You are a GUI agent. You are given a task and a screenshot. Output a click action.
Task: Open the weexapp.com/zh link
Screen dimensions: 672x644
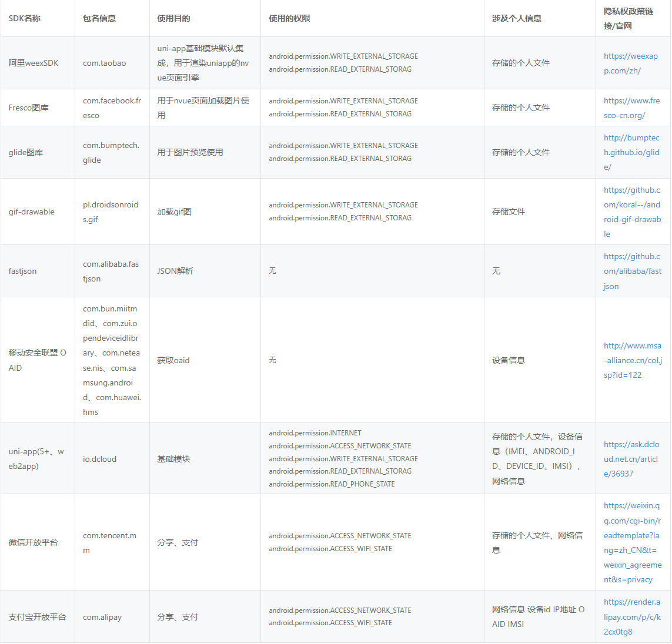point(630,63)
